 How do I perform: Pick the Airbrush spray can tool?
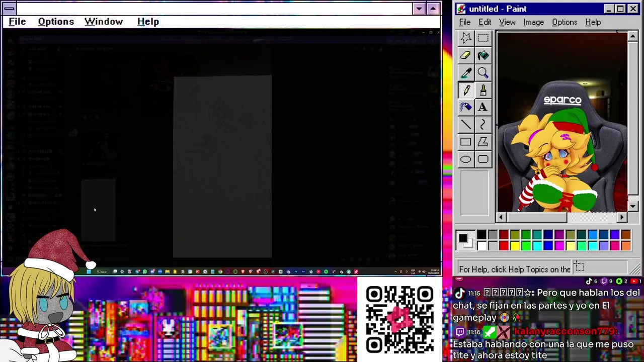coord(466,107)
